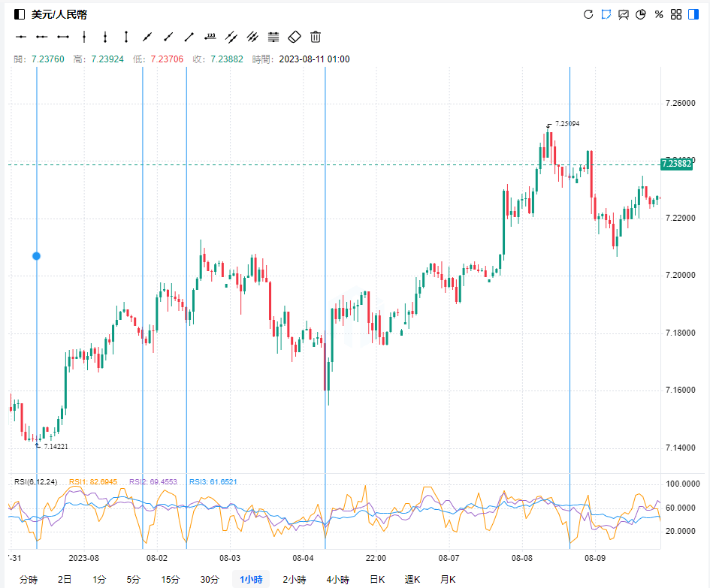This screenshot has height=588, width=710.
Task: Select the price label line tool (123)
Action: [x=210, y=36]
